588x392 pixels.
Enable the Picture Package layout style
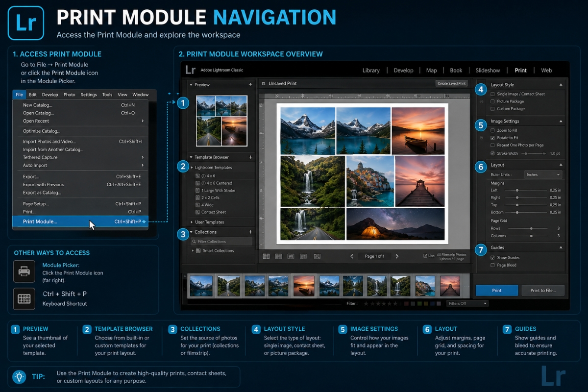pos(492,101)
